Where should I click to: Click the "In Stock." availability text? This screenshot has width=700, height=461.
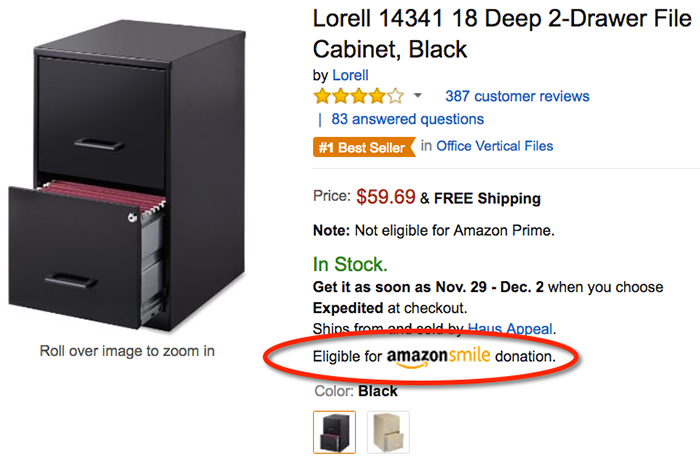(x=349, y=265)
